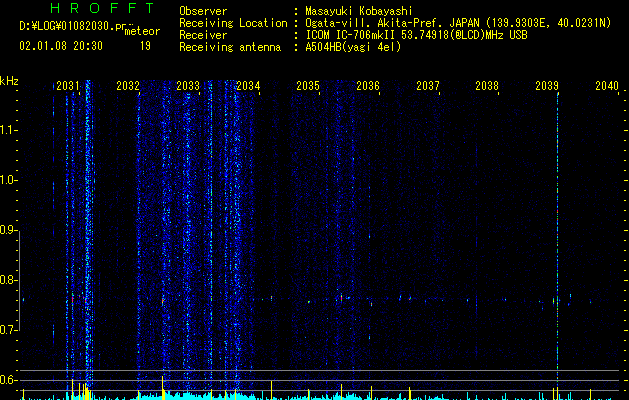Click the gray frequency range bracket beside 0.8
Screen dimensions: 629x400
20,280
